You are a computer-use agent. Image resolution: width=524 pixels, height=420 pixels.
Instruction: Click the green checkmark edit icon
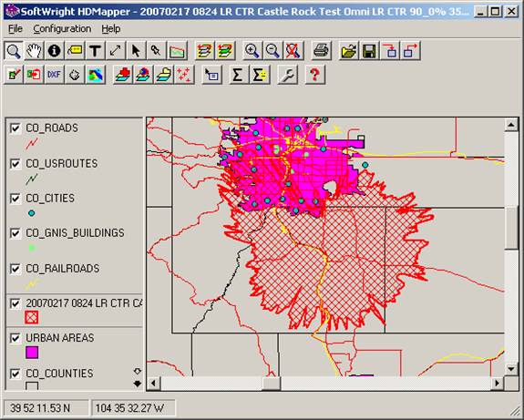pyautogui.click(x=14, y=75)
